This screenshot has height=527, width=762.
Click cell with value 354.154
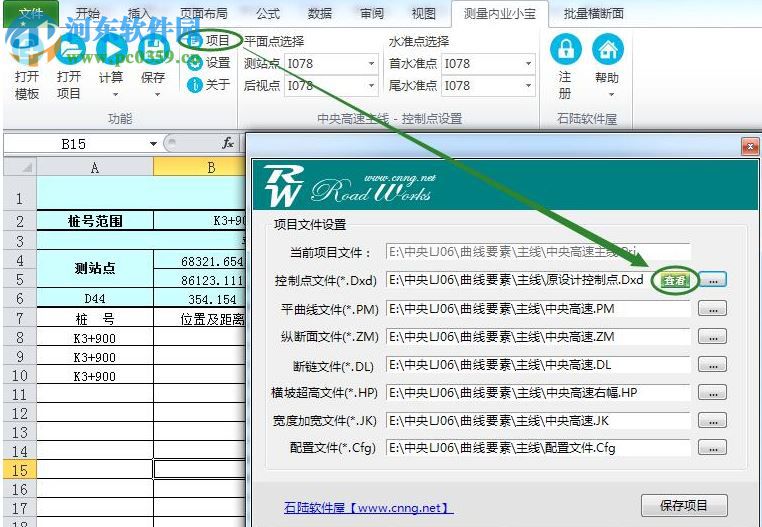pyautogui.click(x=200, y=299)
